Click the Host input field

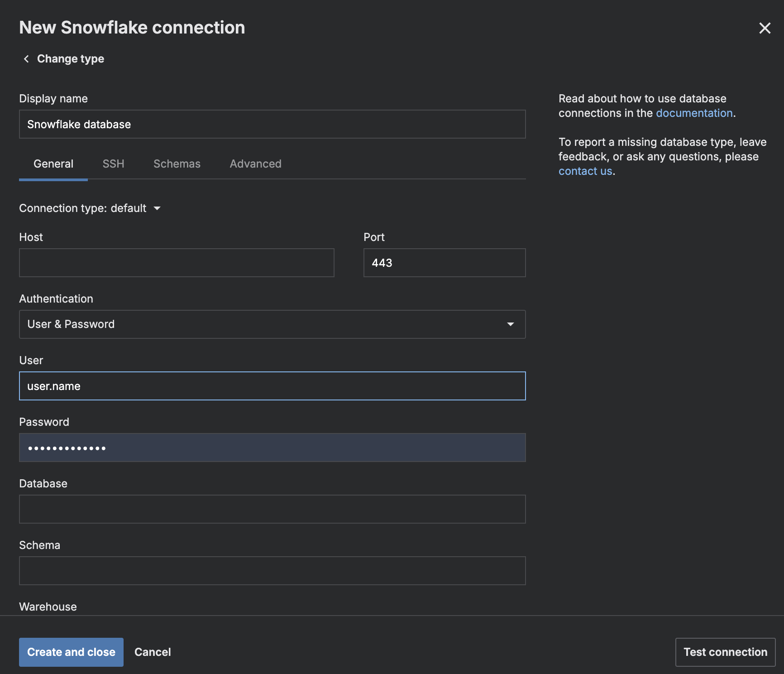(x=177, y=263)
